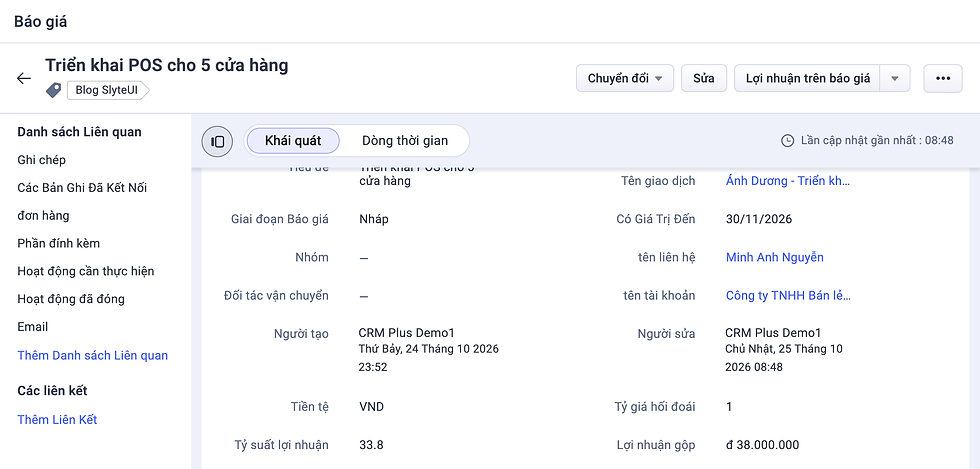Click the Có Giá Trị Đến field label
The width and height of the screenshot is (980, 469).
coord(656,219)
